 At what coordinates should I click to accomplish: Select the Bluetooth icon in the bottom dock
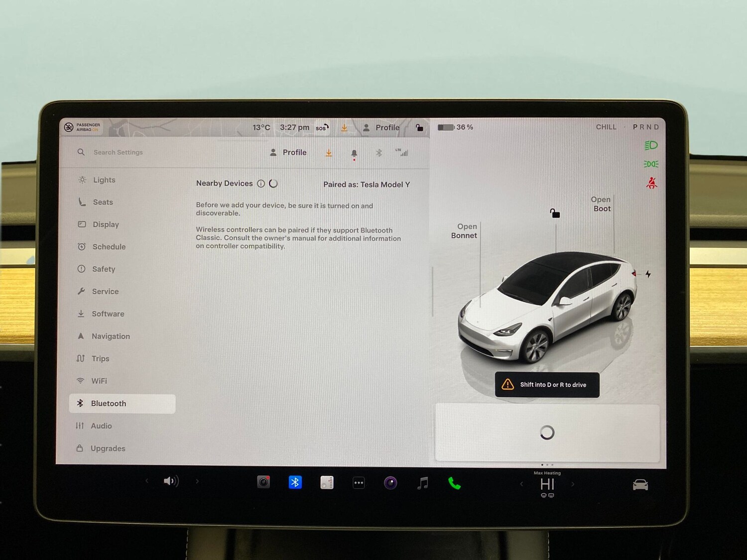295,481
